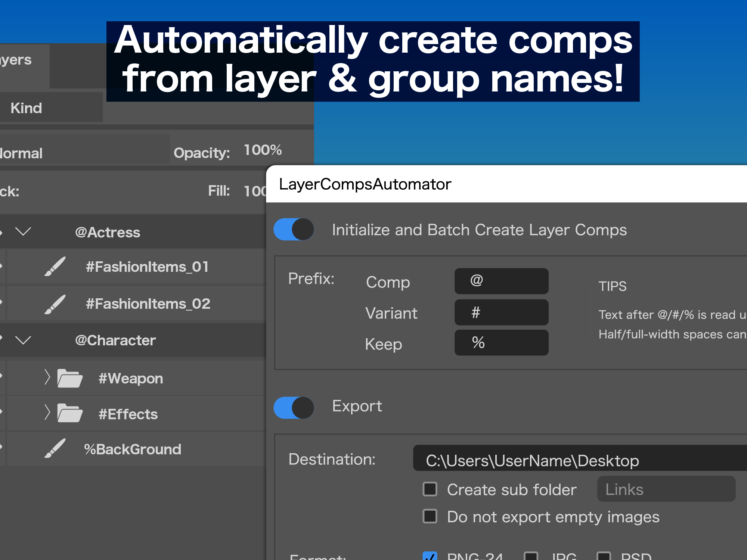Click the Destination path field

coord(580,458)
